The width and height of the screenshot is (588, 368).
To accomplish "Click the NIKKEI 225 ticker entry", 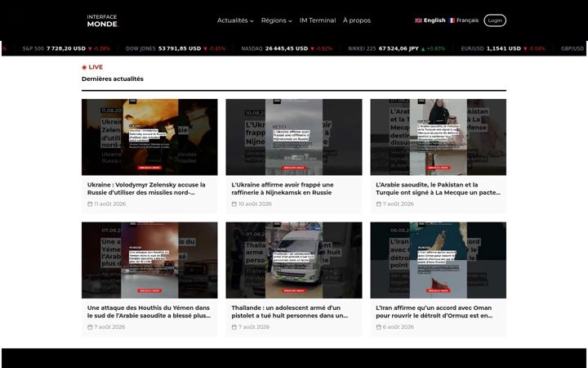I will 396,48.
